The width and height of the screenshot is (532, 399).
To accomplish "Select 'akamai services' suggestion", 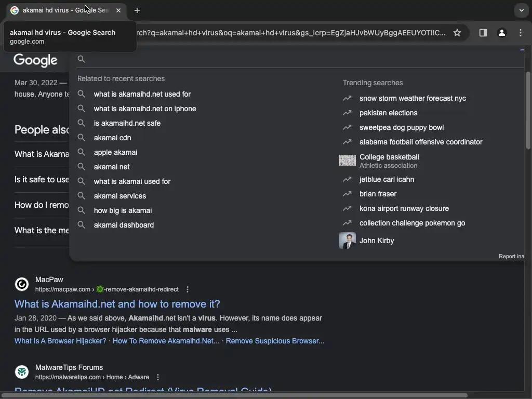I will [x=120, y=196].
